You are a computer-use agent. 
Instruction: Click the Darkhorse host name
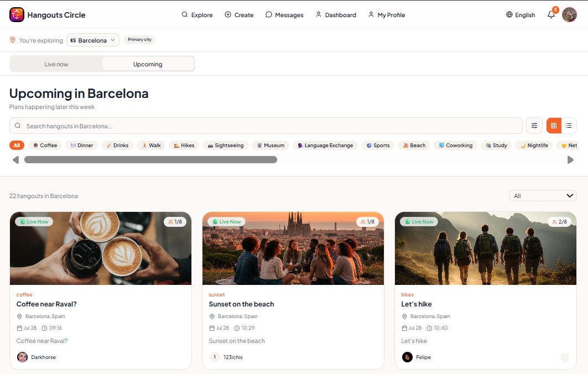[44, 357]
